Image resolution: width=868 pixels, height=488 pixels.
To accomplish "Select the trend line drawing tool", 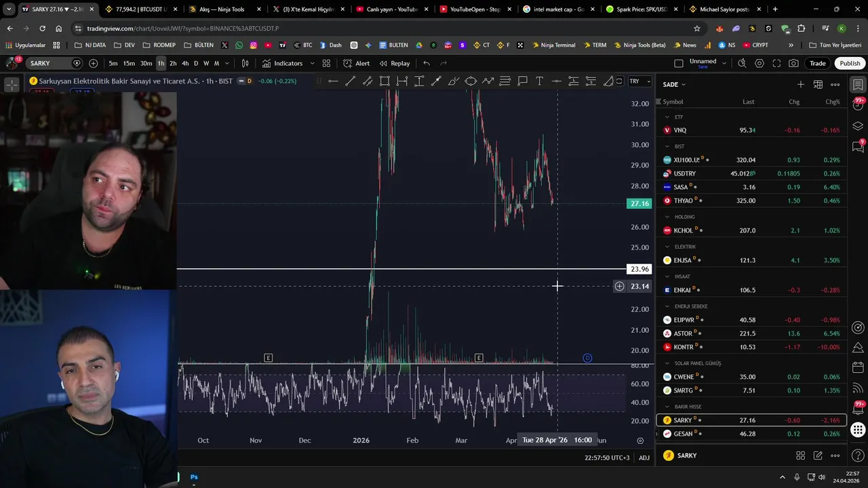I will pyautogui.click(x=350, y=81).
